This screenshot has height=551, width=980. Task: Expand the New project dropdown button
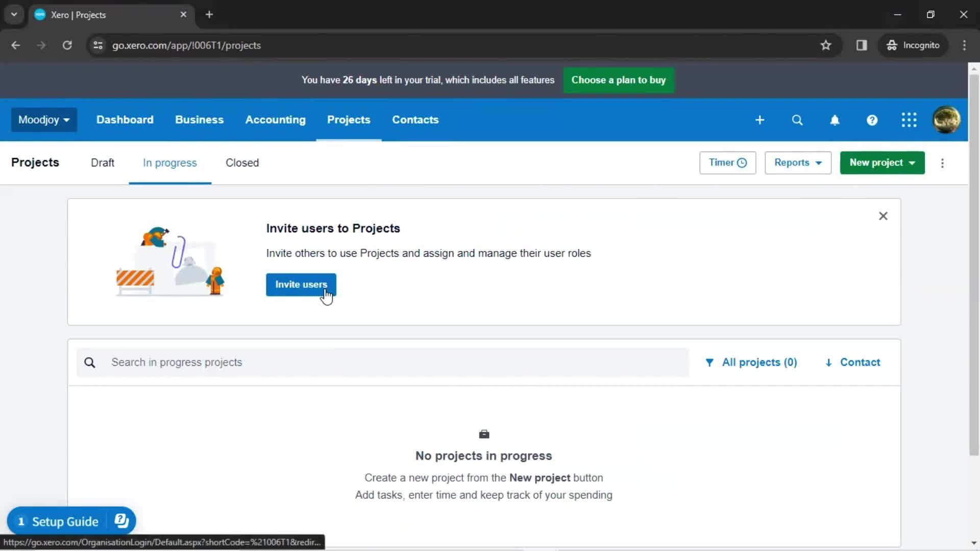[x=882, y=163]
